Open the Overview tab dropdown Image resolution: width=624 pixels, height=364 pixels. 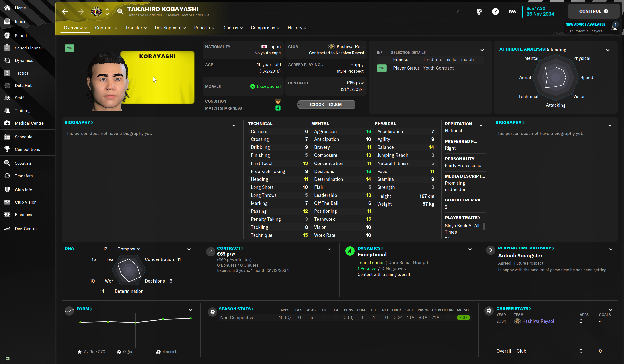pyautogui.click(x=75, y=28)
